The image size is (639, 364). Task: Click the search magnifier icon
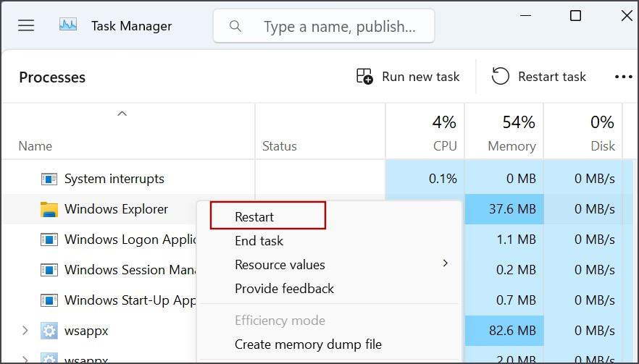pos(235,26)
